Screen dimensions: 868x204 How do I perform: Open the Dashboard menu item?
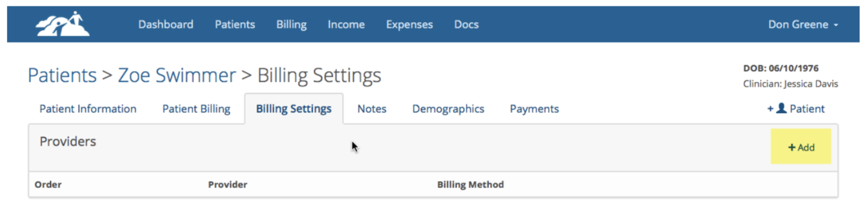pos(166,24)
